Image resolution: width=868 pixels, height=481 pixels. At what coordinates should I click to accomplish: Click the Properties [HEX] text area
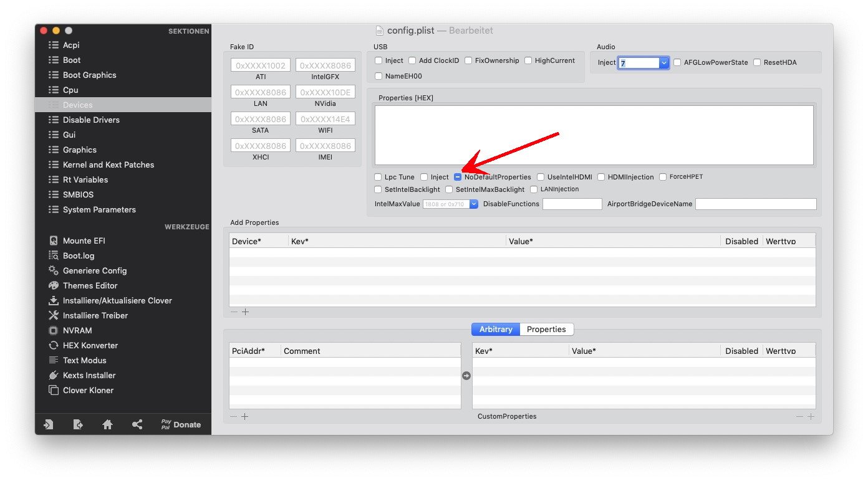594,135
